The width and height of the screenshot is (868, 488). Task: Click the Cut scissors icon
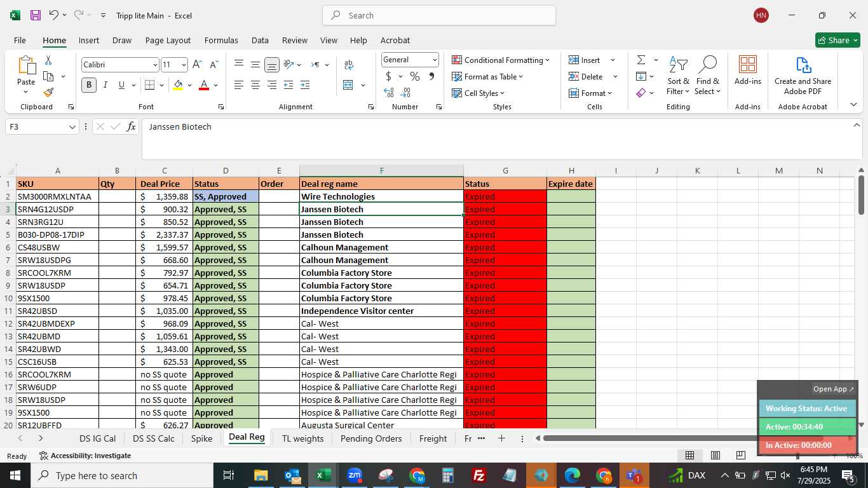(x=48, y=60)
